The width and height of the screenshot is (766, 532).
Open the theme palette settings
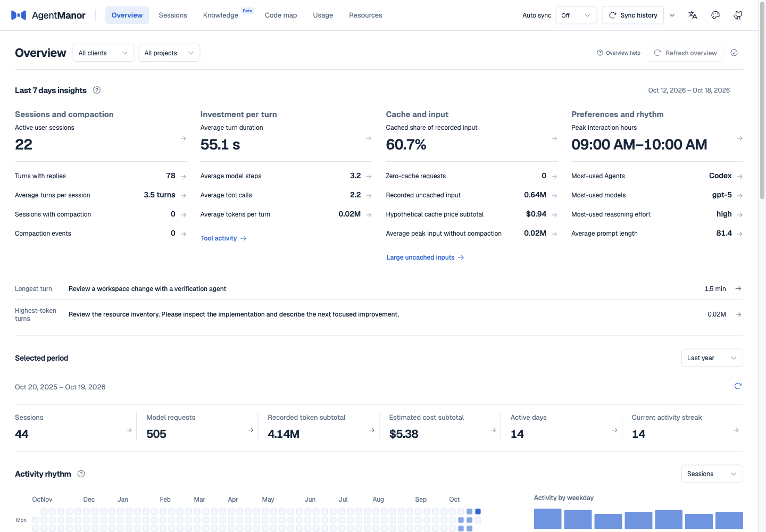tap(715, 15)
